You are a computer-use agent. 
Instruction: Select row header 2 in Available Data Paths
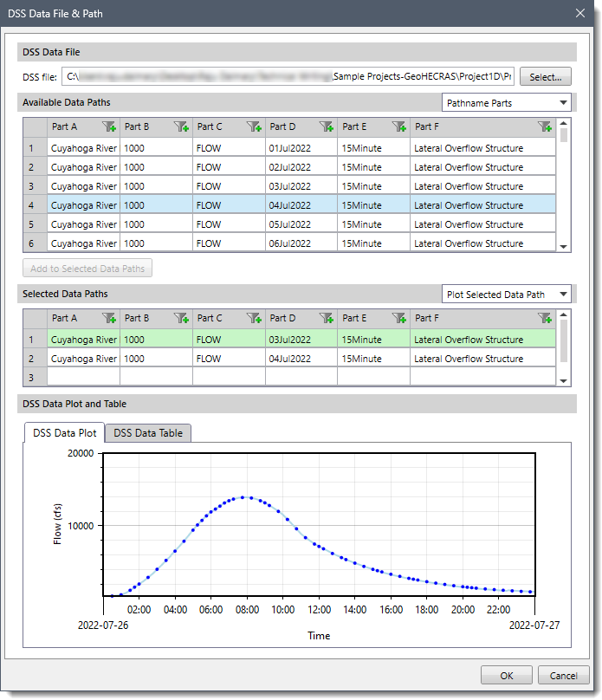click(x=36, y=167)
